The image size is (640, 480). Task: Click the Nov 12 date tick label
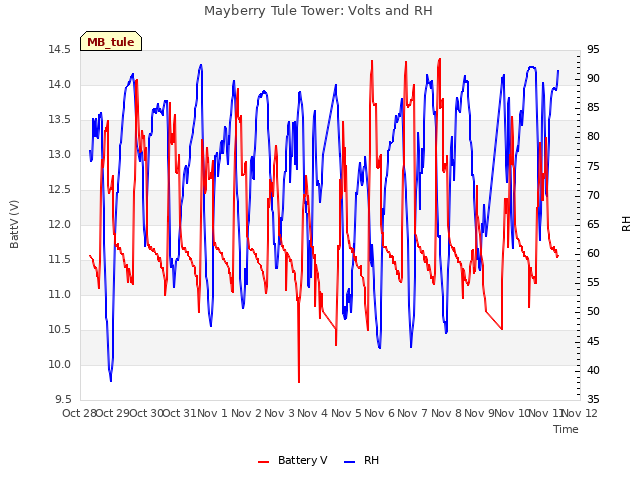[580, 413]
